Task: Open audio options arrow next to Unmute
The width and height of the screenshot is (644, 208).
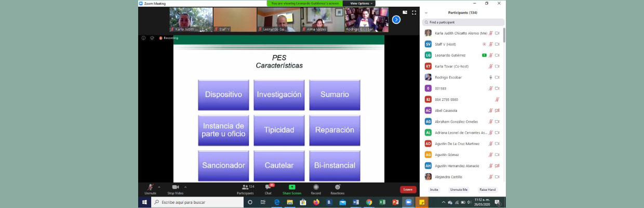Action: 159,187
